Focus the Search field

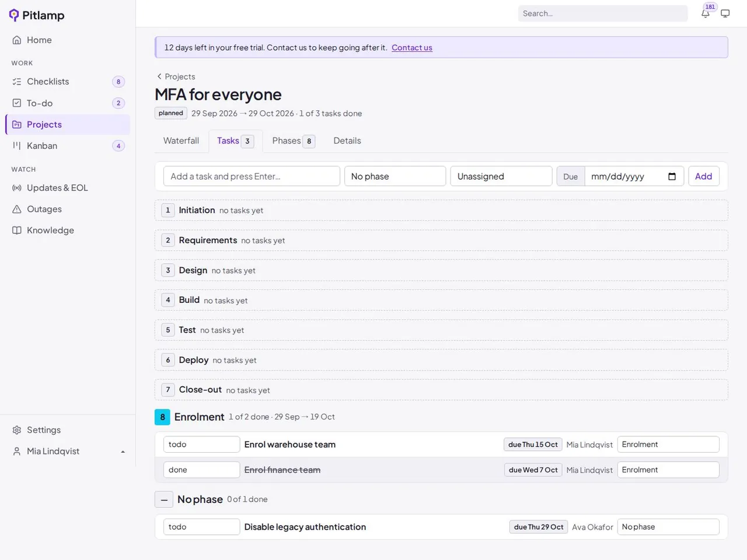pyautogui.click(x=603, y=13)
